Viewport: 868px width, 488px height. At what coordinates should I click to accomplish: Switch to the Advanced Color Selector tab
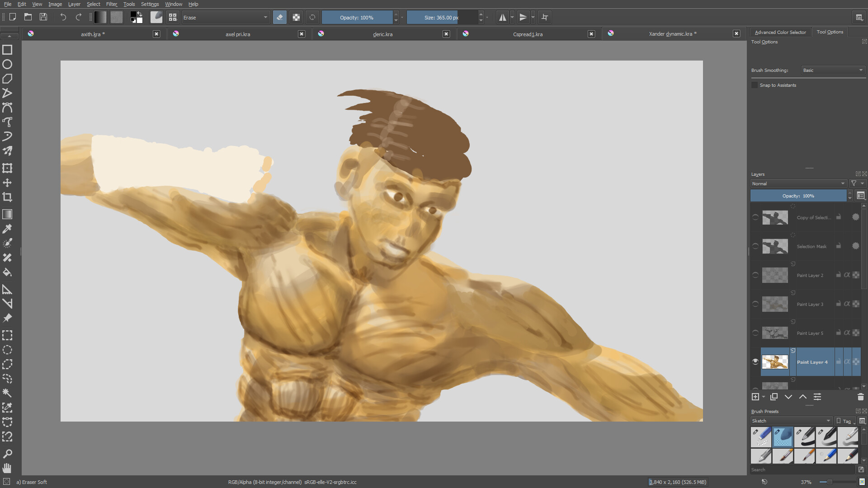point(780,32)
